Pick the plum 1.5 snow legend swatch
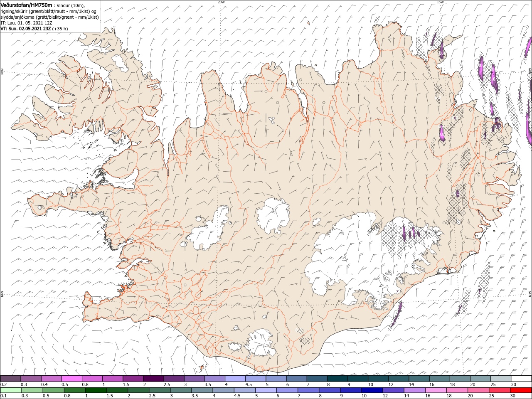 tap(133, 379)
